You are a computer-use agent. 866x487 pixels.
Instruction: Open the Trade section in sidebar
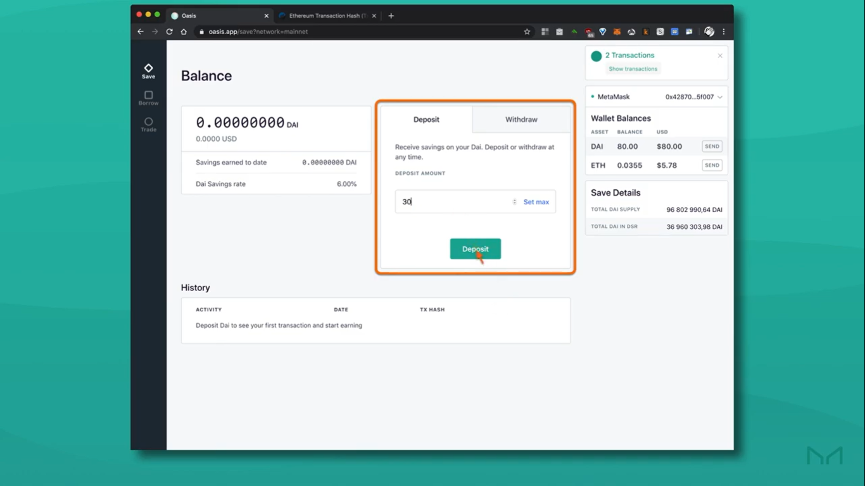pos(149,125)
